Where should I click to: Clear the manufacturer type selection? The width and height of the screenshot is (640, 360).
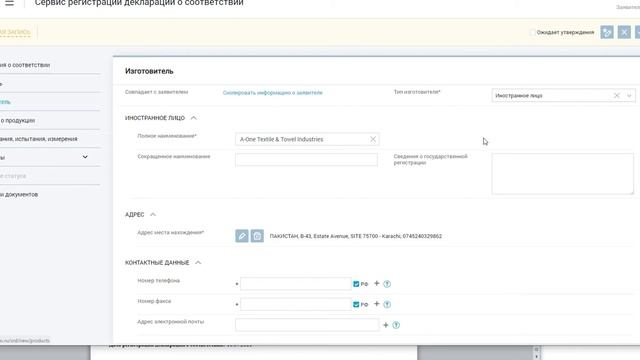[617, 96]
